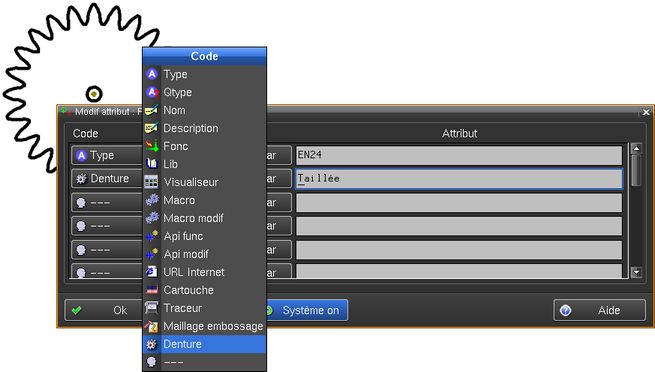This screenshot has height=372, width=655.
Task: Click the Api func icon
Action: point(152,236)
